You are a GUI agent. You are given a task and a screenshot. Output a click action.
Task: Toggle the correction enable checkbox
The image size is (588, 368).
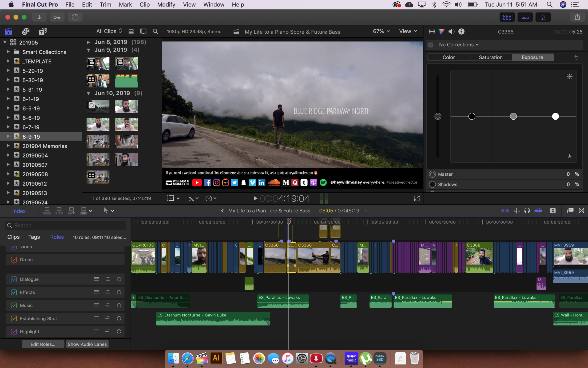click(x=431, y=45)
